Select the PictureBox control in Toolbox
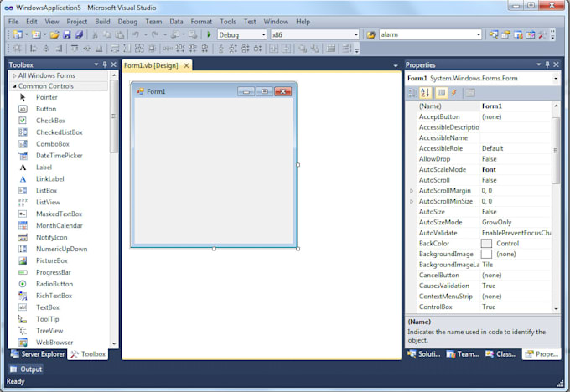570x392 pixels. (51, 260)
